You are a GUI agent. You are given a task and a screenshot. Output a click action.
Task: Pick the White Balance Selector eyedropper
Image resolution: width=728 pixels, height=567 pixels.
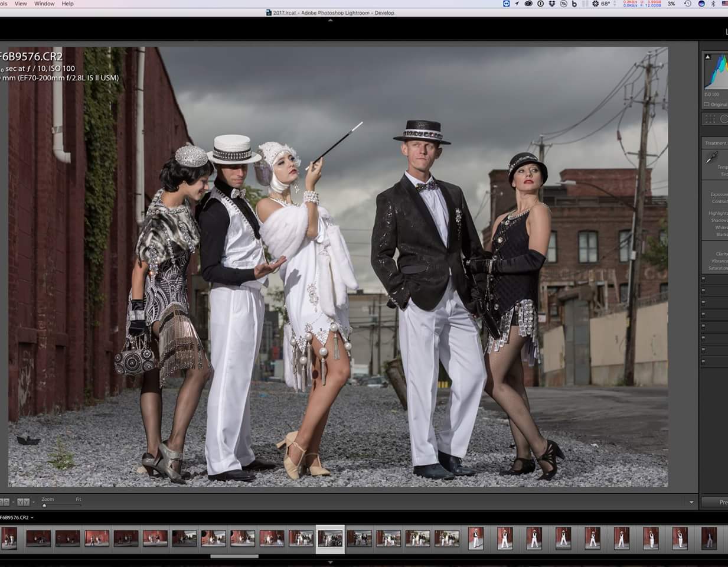point(711,157)
